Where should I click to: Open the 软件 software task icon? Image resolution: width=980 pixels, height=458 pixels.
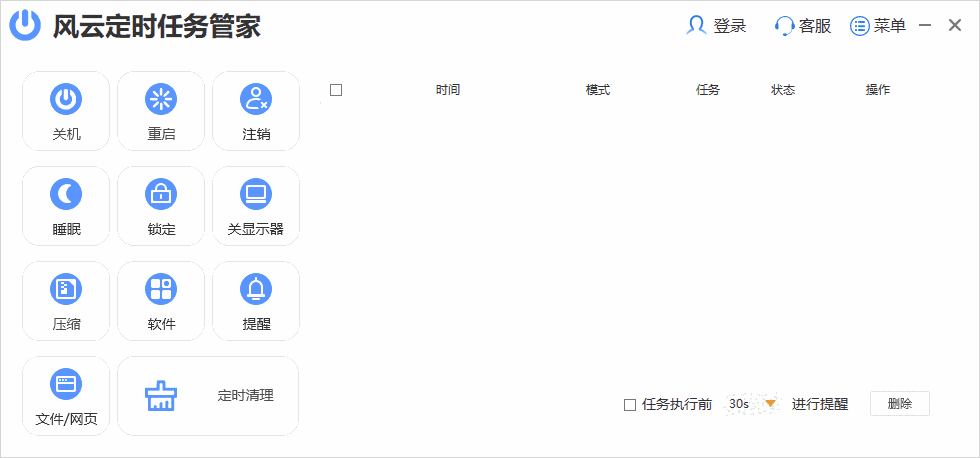[x=161, y=289]
